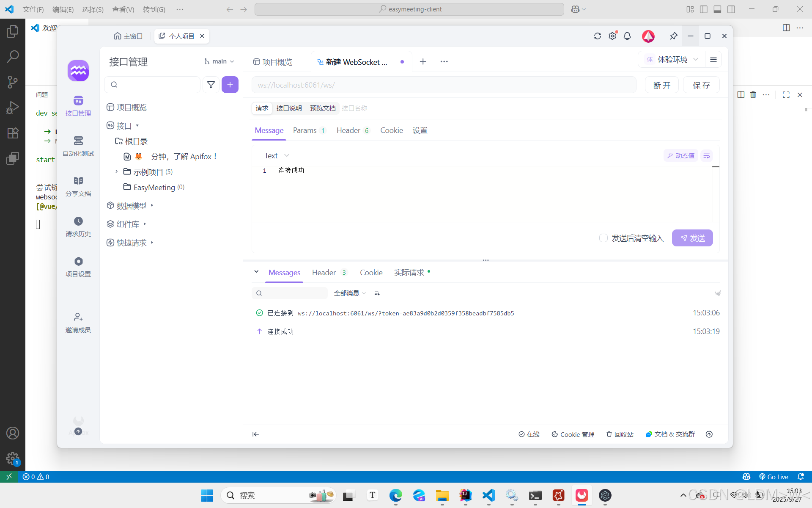Viewport: 812px width, 508px height.
Task: Click Go Live in VS Code status bar
Action: point(774,477)
